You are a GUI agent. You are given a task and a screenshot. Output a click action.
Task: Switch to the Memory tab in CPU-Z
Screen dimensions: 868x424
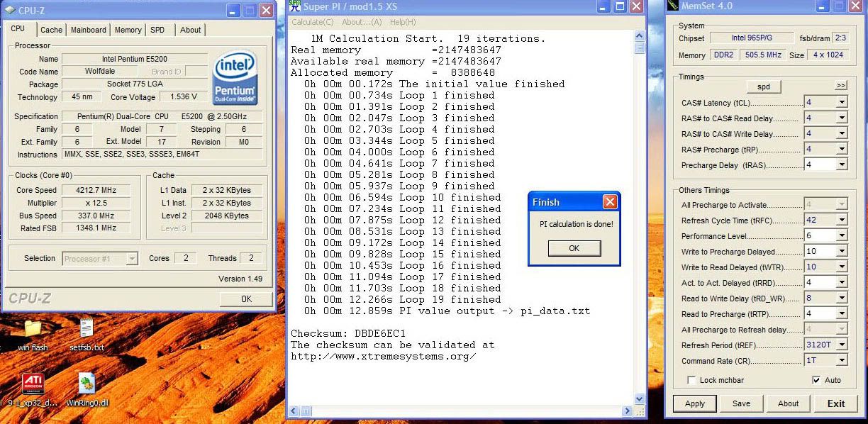(x=128, y=30)
